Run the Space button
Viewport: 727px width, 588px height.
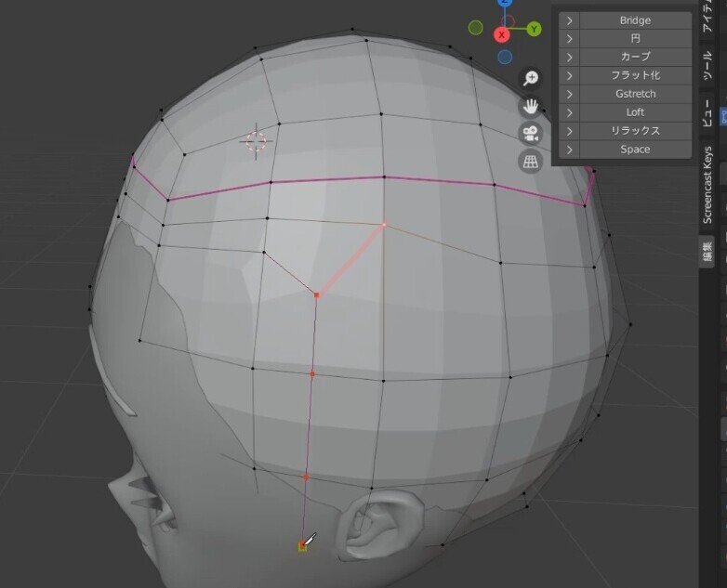pos(635,150)
